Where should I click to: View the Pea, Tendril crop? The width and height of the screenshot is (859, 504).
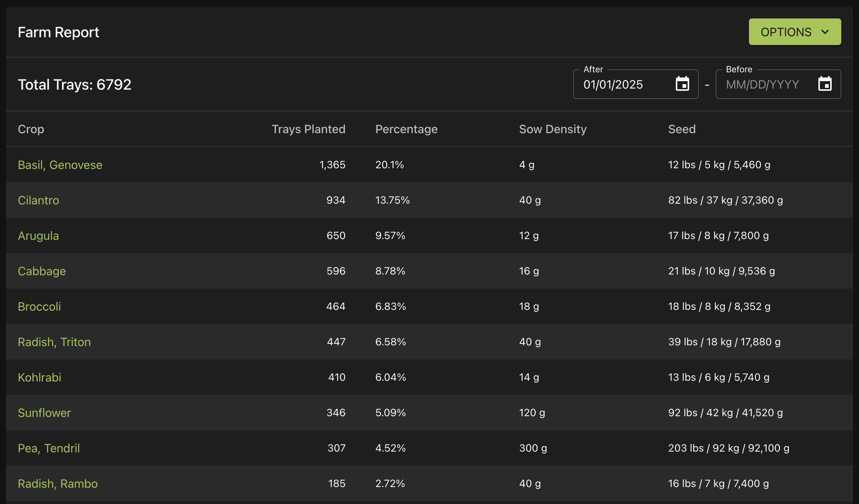49,448
